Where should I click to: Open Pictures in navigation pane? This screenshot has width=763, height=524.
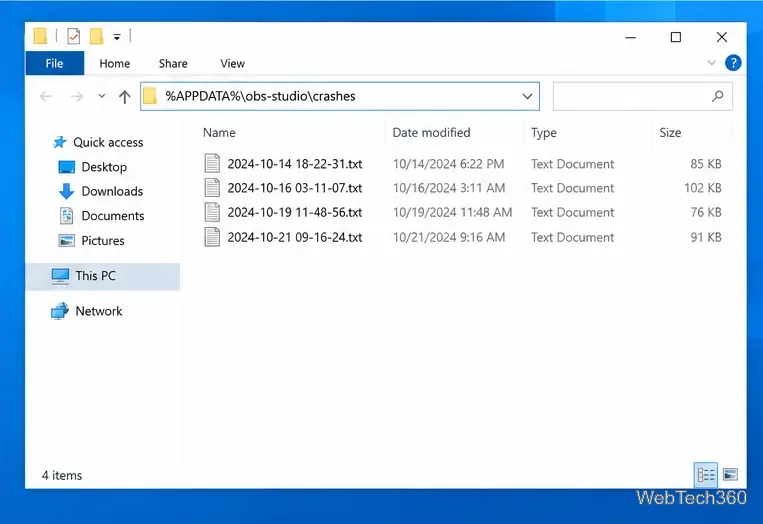click(103, 240)
